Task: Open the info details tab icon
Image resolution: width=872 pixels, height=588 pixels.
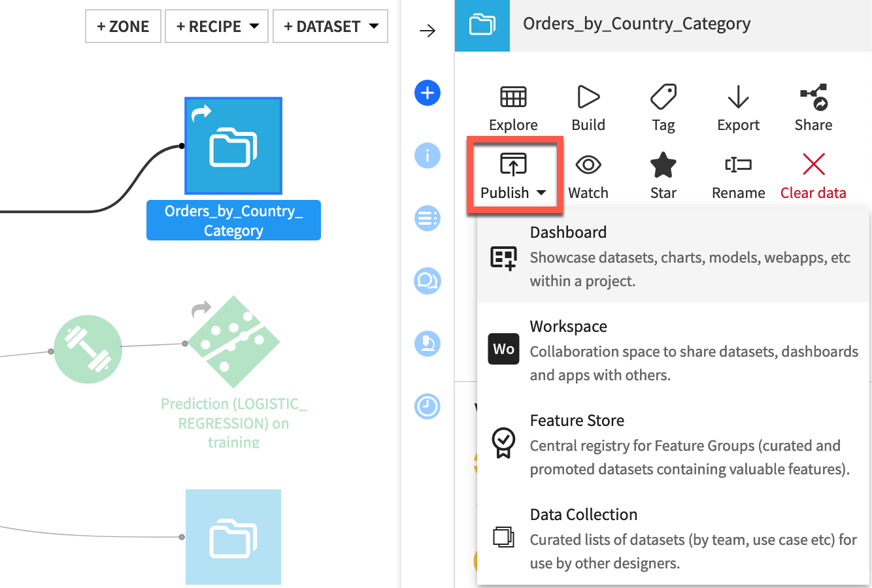Action: 428,155
